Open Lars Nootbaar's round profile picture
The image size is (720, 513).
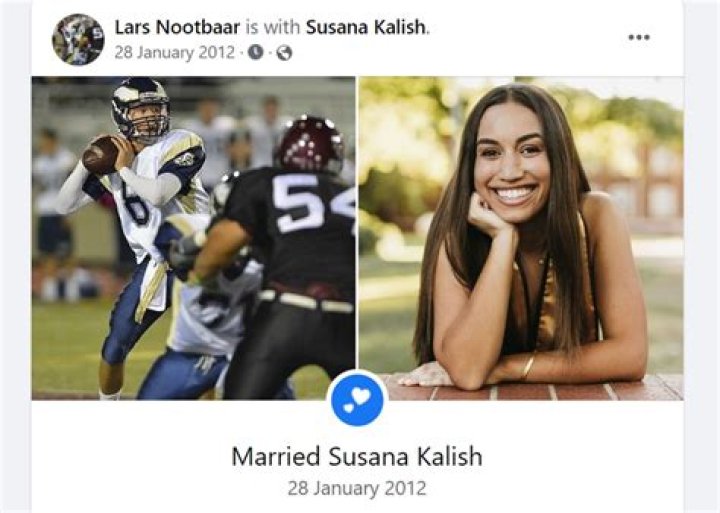pos(78,39)
